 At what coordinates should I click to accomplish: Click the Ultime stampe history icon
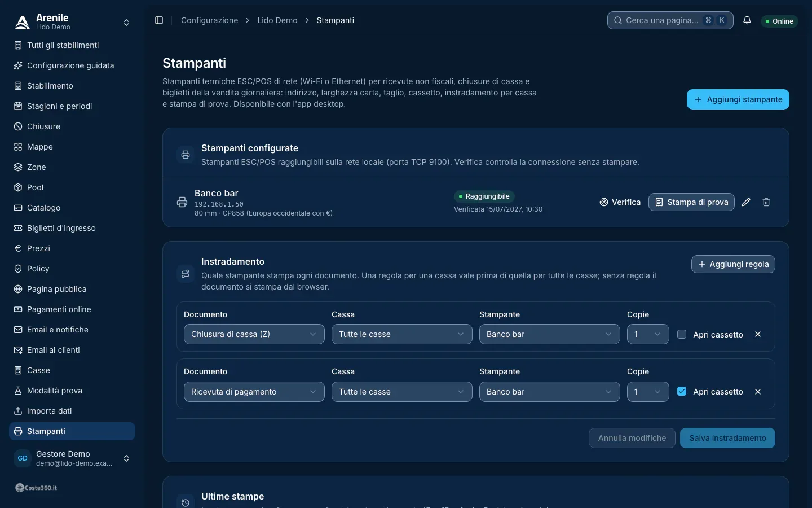point(185,502)
